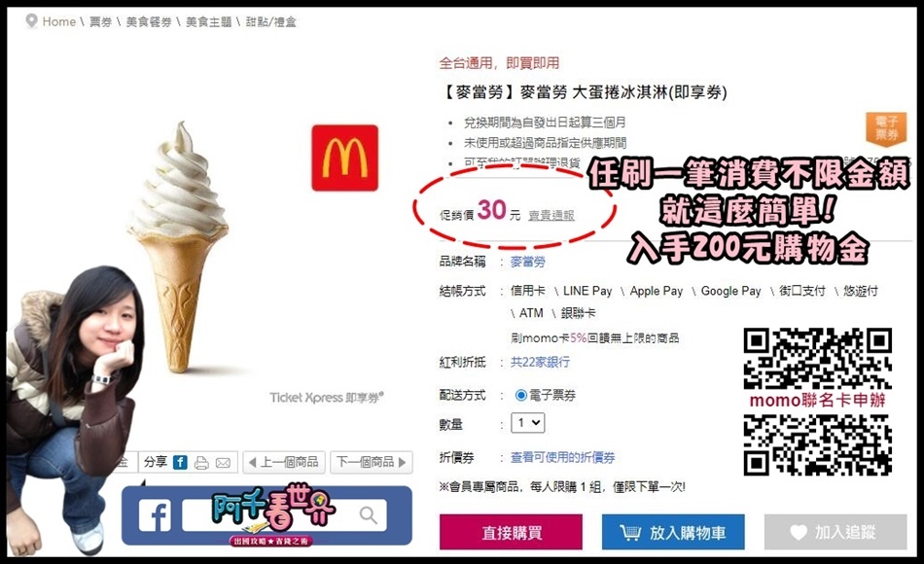The width and height of the screenshot is (924, 564).
Task: Click the email envelope share icon
Action: coord(223,463)
